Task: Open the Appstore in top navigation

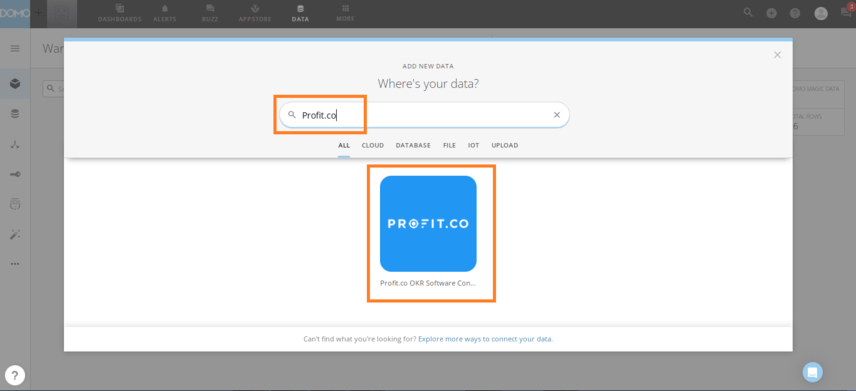Action: [x=254, y=13]
